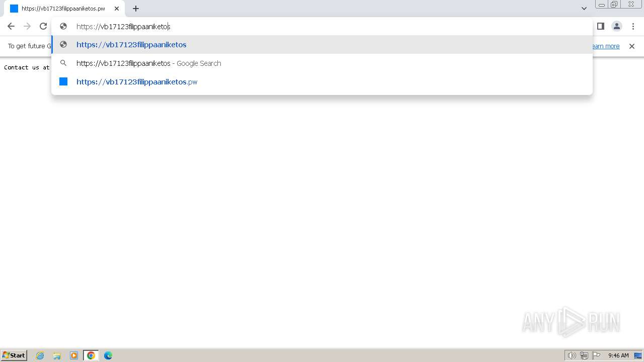This screenshot has width=644, height=362.
Task: Reload the current page
Action: (x=43, y=26)
